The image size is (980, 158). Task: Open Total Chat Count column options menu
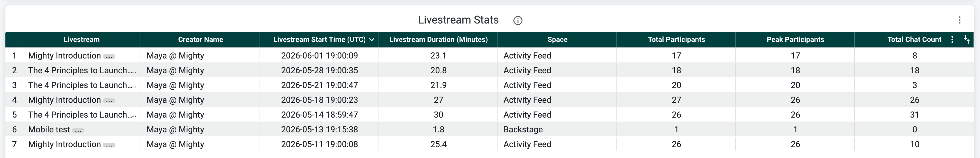point(952,40)
